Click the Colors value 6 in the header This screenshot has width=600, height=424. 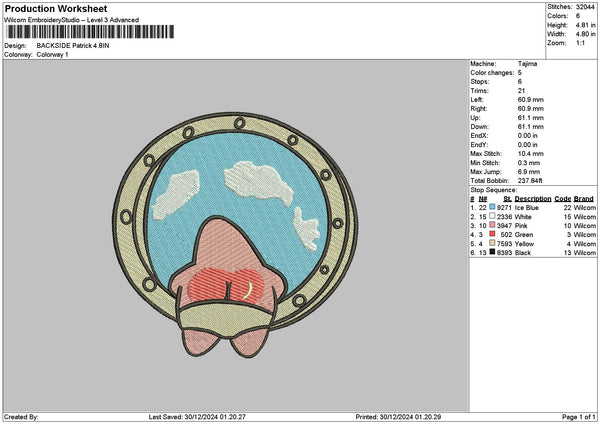click(x=577, y=16)
